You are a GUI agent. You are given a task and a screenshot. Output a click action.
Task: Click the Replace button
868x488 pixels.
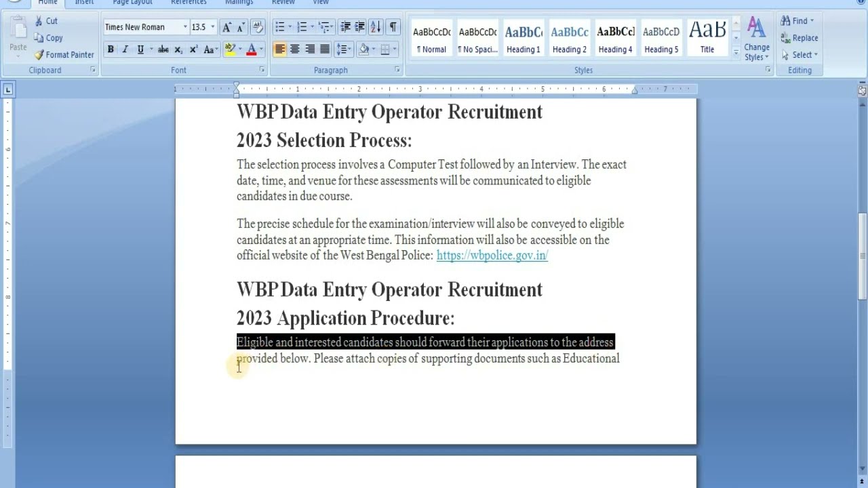click(x=800, y=38)
